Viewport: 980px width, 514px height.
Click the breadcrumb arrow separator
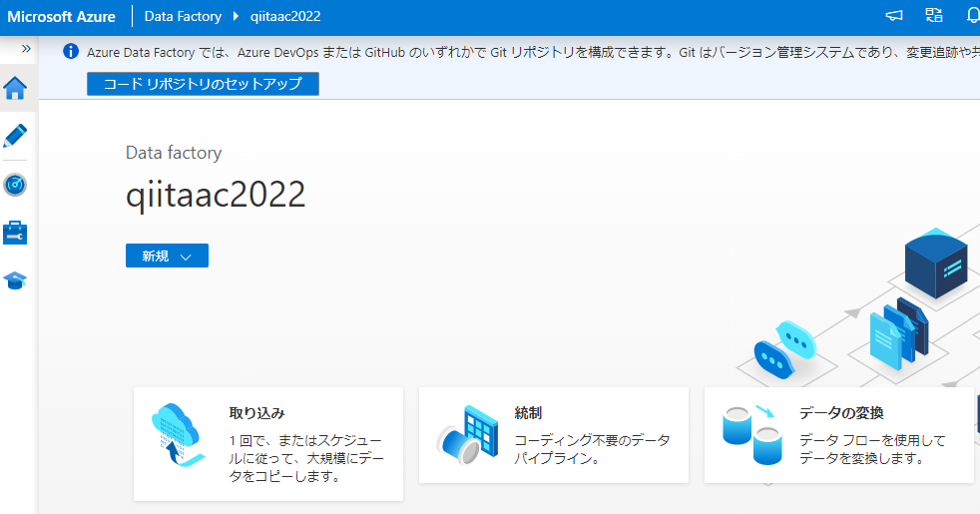(x=236, y=16)
